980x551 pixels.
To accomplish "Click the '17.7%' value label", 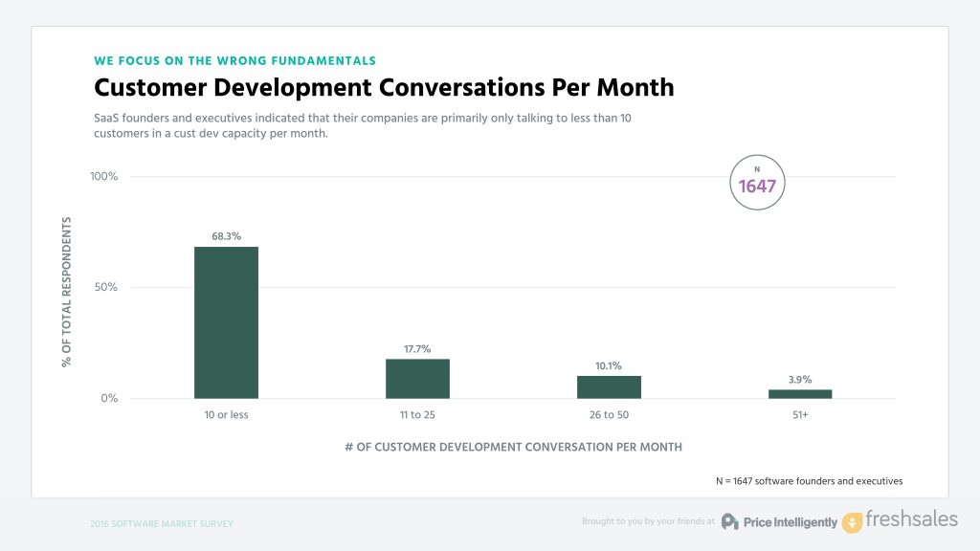I will [x=417, y=349].
